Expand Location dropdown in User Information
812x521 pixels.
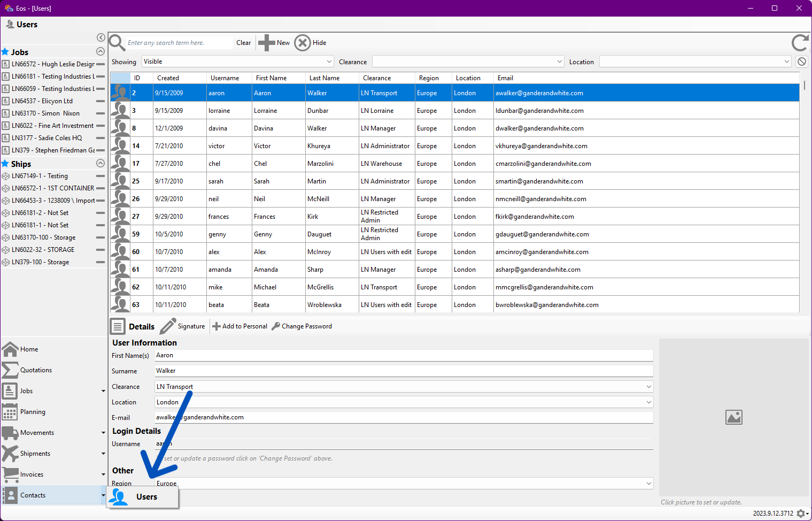click(648, 402)
